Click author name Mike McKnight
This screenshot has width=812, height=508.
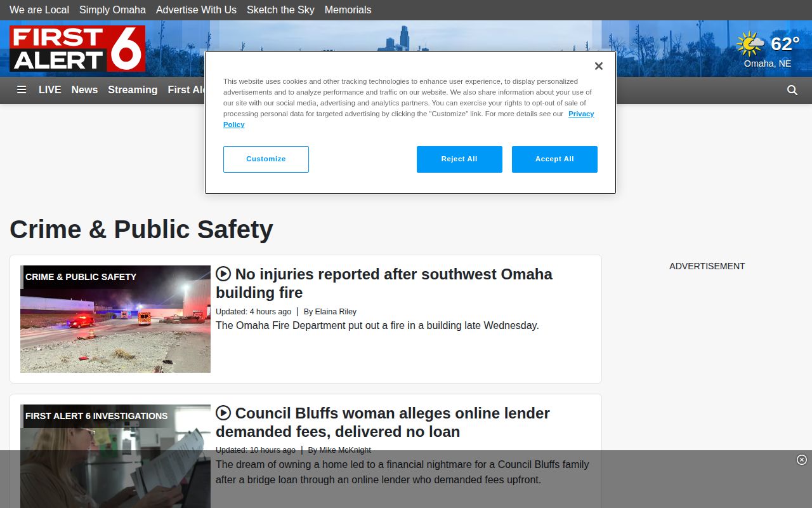click(x=345, y=450)
